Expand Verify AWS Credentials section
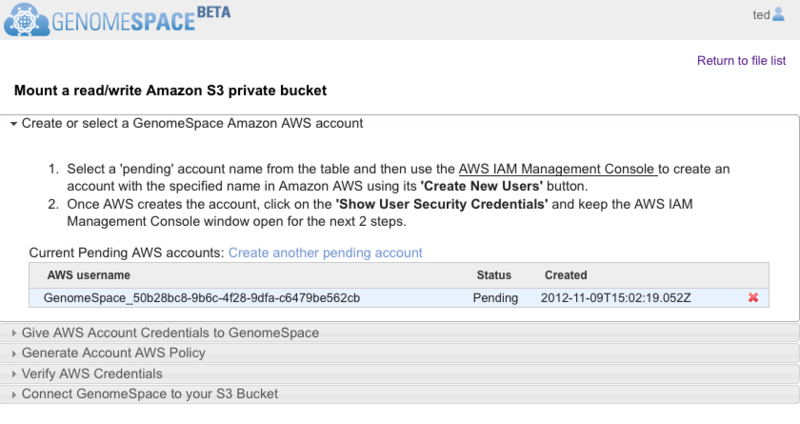The image size is (800, 424). [400, 373]
